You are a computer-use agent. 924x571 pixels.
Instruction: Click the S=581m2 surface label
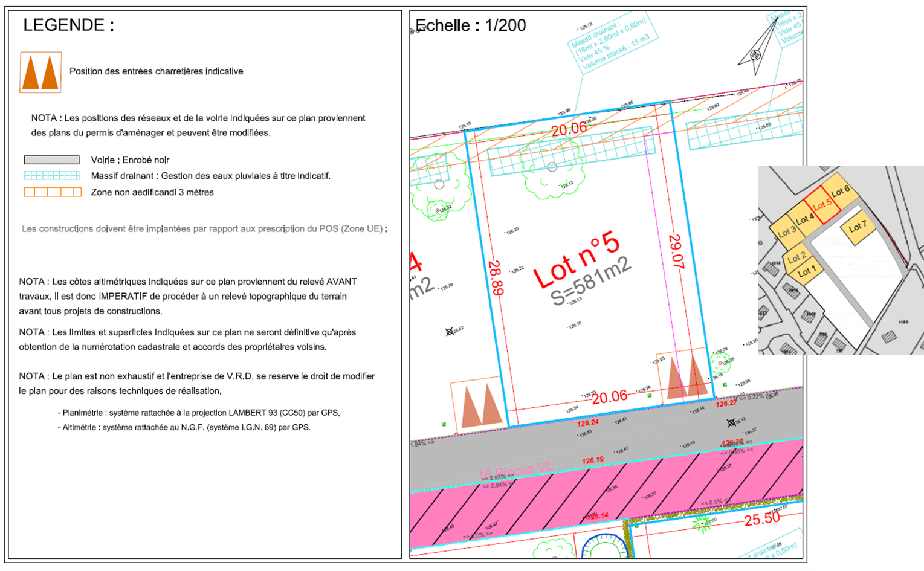(590, 282)
